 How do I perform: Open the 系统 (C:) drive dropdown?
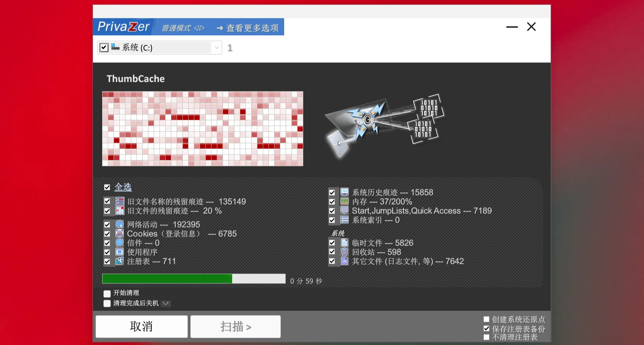coord(217,47)
